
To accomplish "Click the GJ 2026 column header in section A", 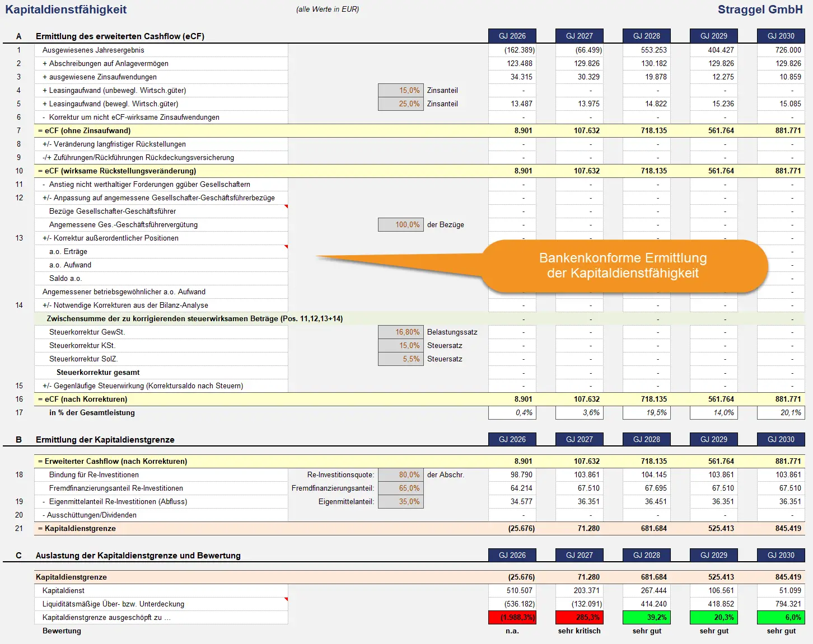I will point(512,36).
